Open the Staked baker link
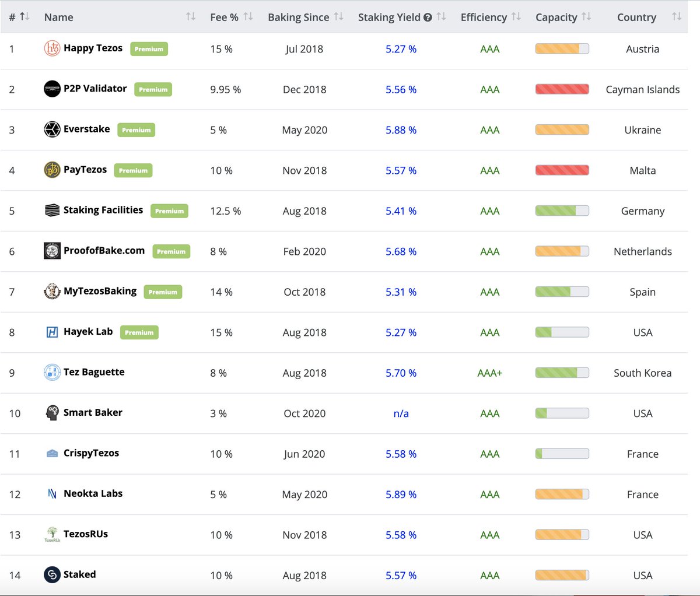The height and width of the screenshot is (596, 700). [x=79, y=574]
